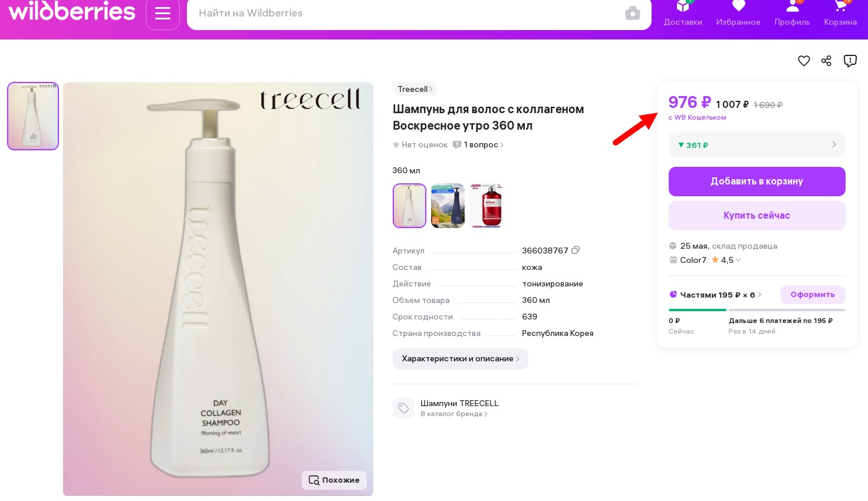Open the report feedback speech-bubble icon
This screenshot has height=501, width=868.
tap(850, 61)
